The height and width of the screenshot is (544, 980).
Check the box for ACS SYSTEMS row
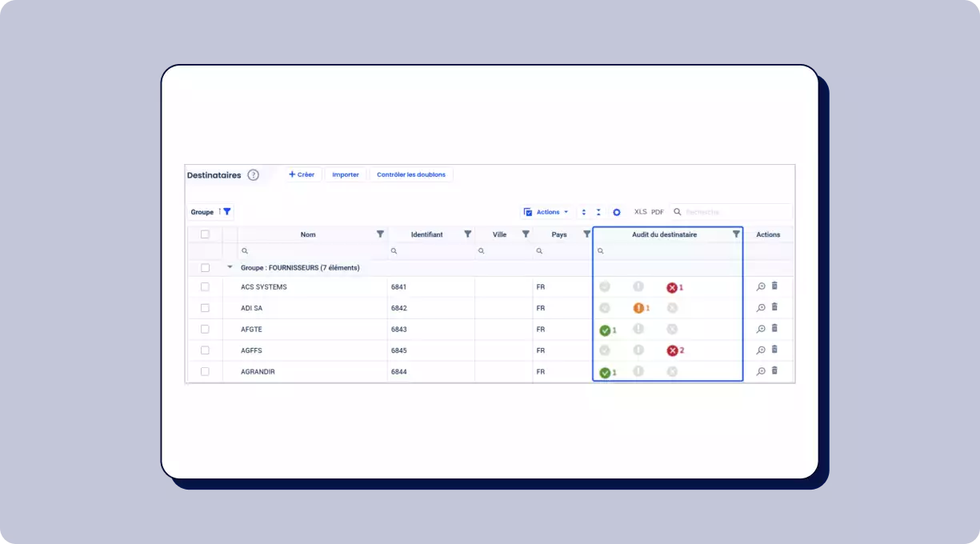pyautogui.click(x=205, y=286)
